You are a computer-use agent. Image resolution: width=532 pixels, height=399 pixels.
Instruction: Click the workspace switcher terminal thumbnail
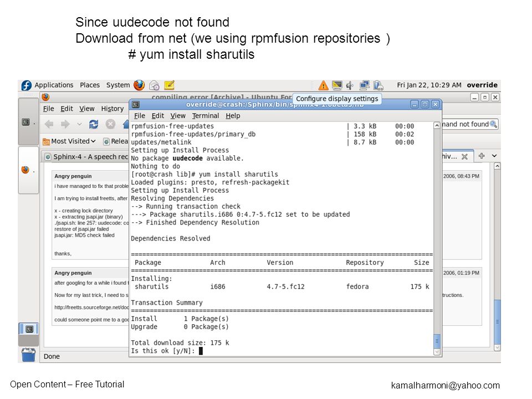pos(29,329)
